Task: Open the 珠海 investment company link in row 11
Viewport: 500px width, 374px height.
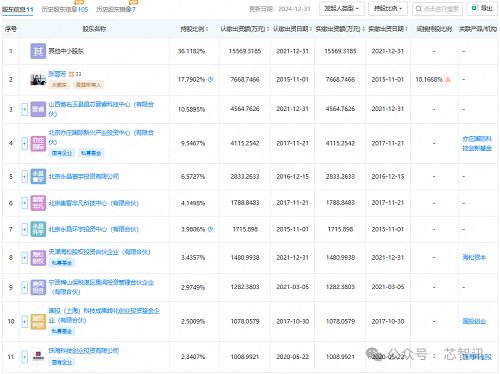Action: [x=84, y=351]
